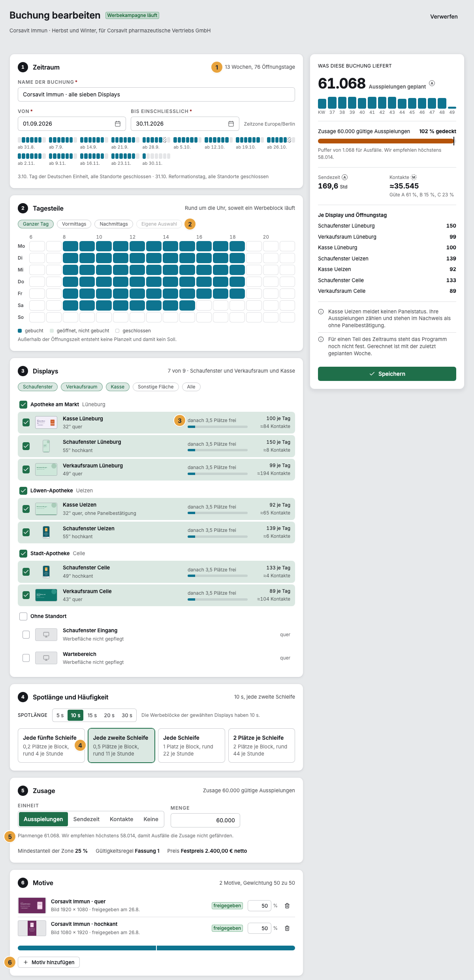Screen dimensions: 474x980
Task: Save the booking with Speichern
Action: pyautogui.click(x=387, y=374)
